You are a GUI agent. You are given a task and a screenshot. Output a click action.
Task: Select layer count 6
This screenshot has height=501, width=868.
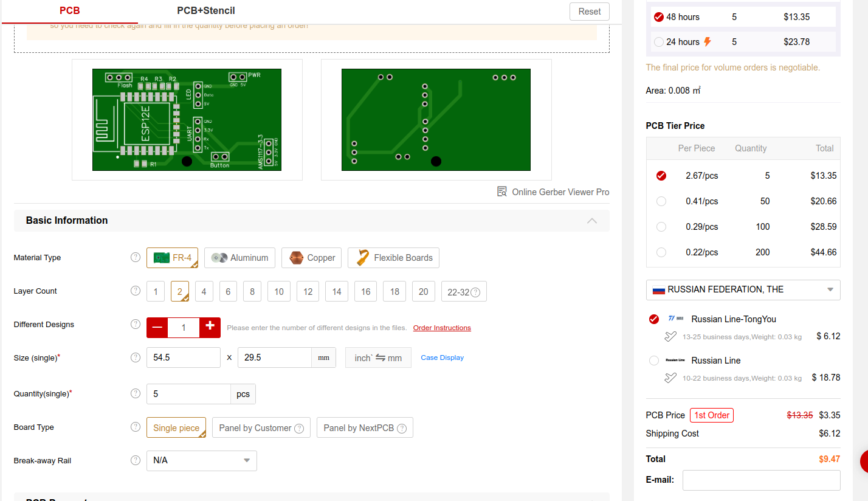pyautogui.click(x=228, y=291)
